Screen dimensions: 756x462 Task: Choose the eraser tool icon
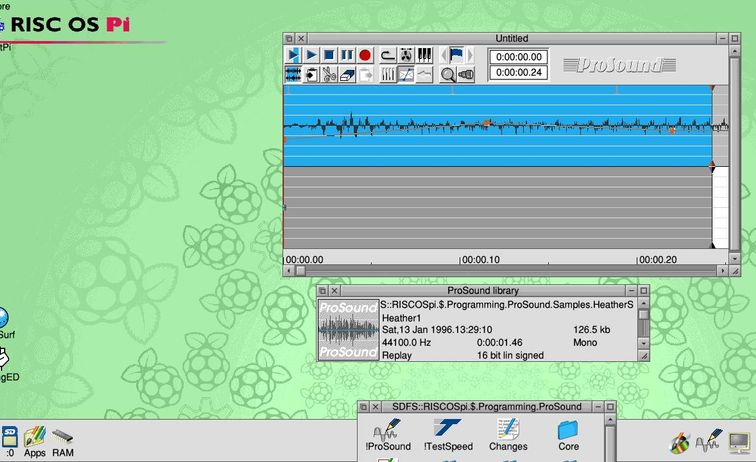[347, 74]
